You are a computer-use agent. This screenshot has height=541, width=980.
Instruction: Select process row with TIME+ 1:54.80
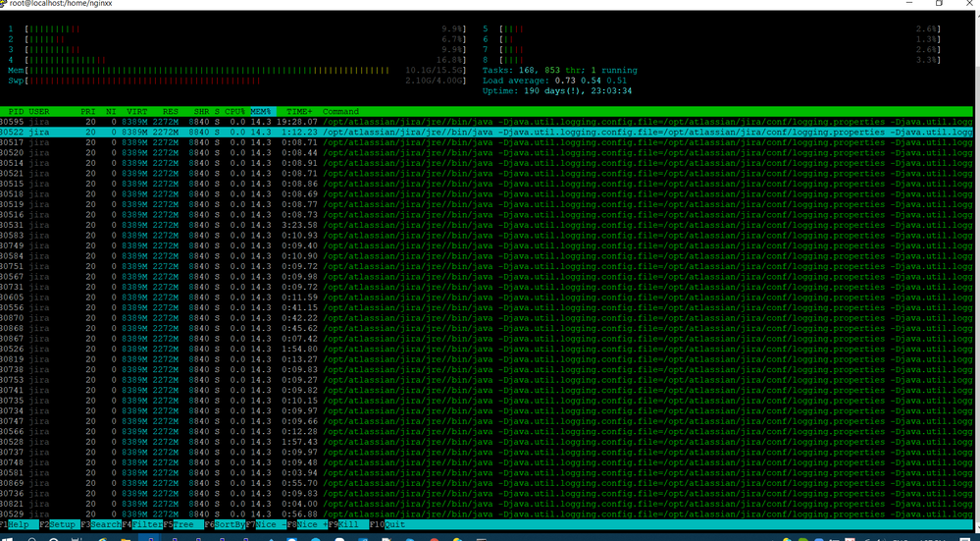click(487, 349)
